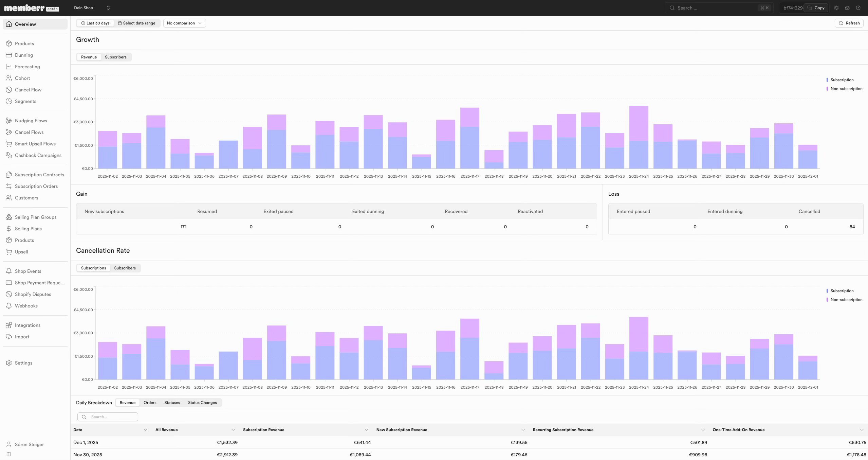Screen dimensions: 868x460
Task: Click the help question mark icon
Action: pos(858,8)
